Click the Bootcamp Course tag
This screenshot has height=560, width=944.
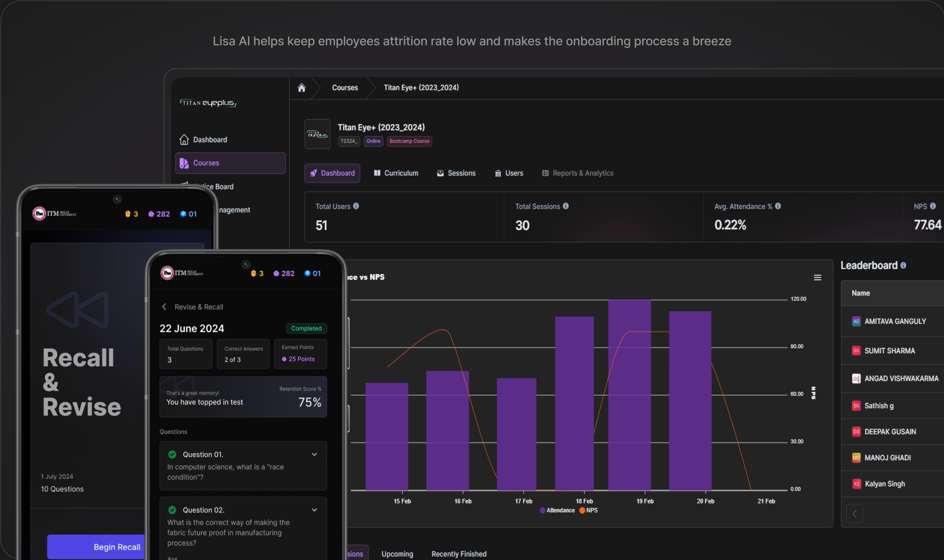pyautogui.click(x=409, y=141)
